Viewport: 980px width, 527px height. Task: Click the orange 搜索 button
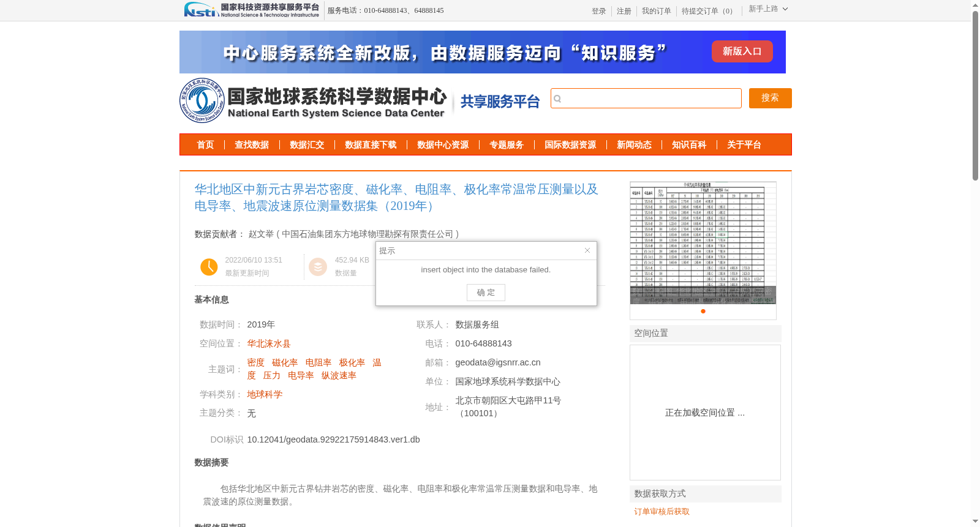pyautogui.click(x=770, y=98)
